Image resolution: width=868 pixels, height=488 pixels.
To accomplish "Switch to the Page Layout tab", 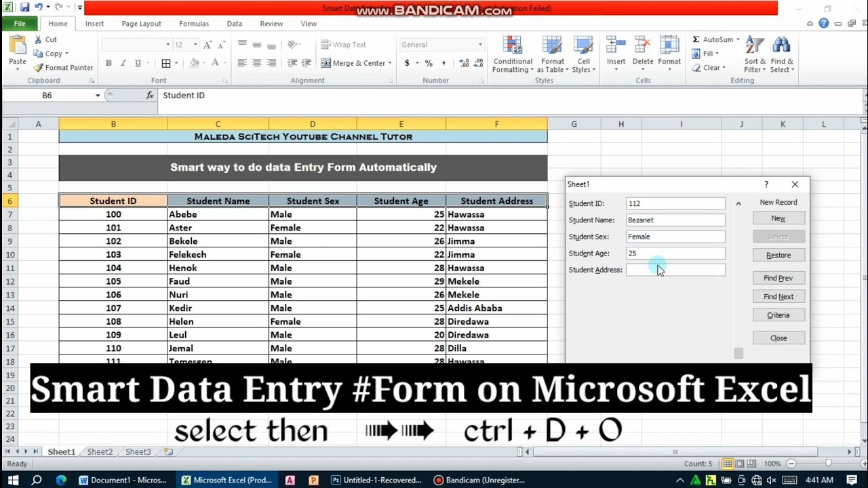I will coord(141,24).
